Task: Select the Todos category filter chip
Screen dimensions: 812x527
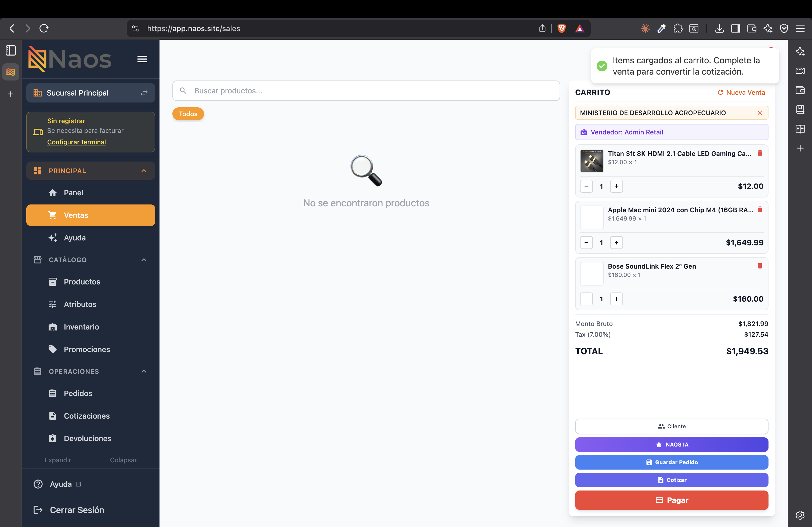Action: [x=188, y=114]
